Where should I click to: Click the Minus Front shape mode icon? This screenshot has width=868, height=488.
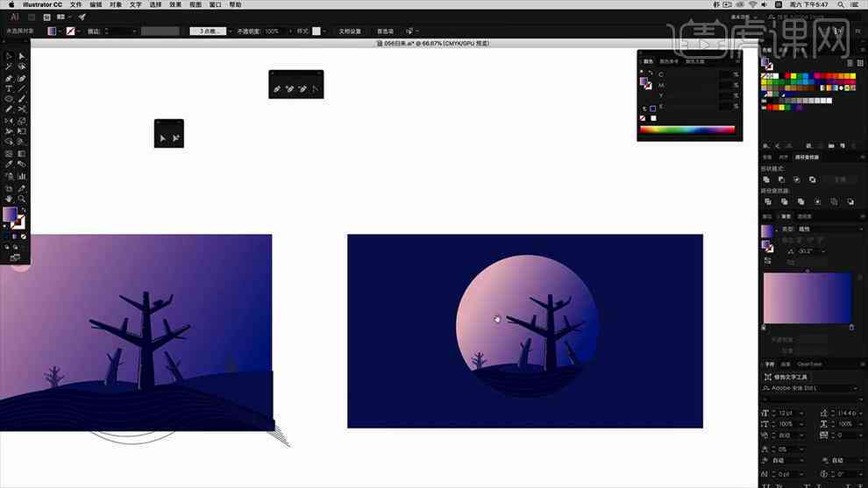782,180
